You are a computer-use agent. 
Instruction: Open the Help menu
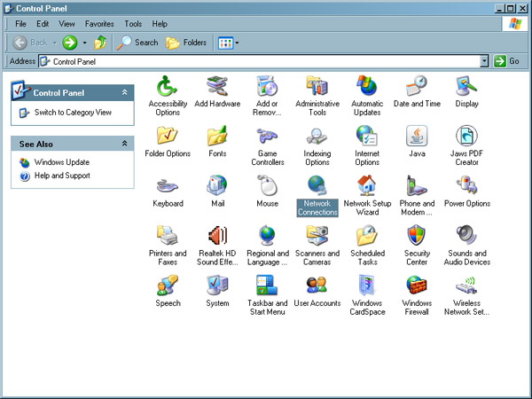pyautogui.click(x=160, y=24)
